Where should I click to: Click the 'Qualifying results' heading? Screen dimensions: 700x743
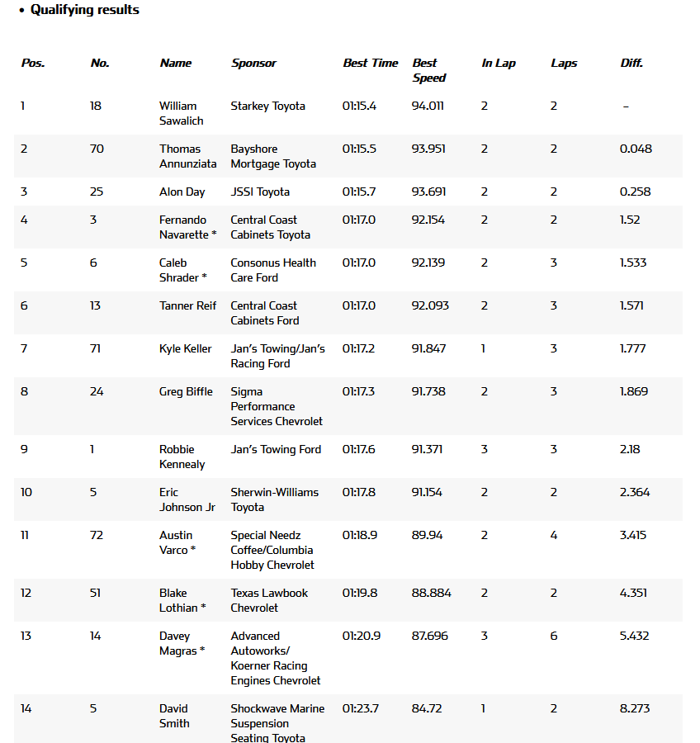[84, 10]
